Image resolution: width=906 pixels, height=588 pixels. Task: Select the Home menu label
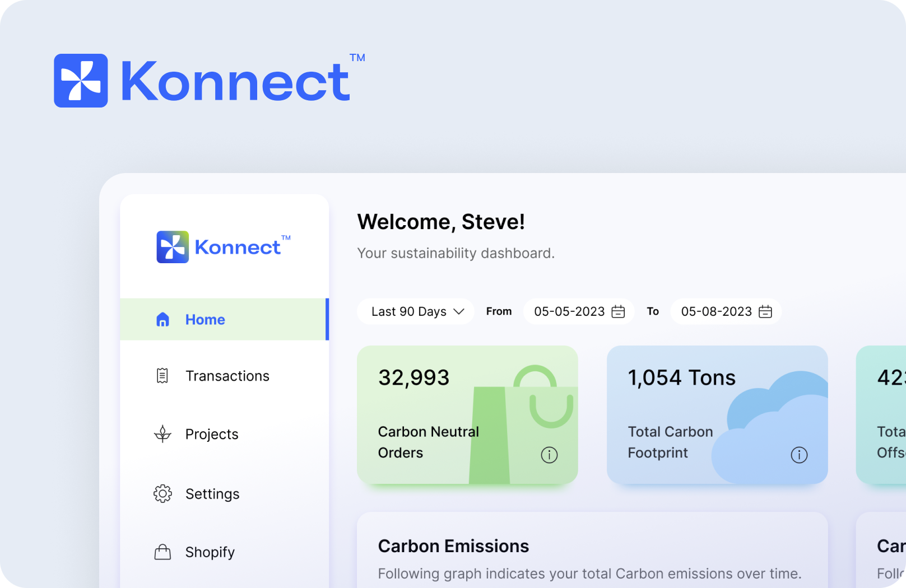click(x=205, y=320)
